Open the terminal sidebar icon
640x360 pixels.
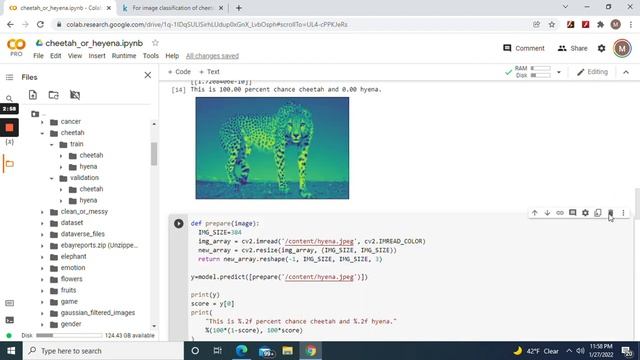pyautogui.click(x=9, y=320)
